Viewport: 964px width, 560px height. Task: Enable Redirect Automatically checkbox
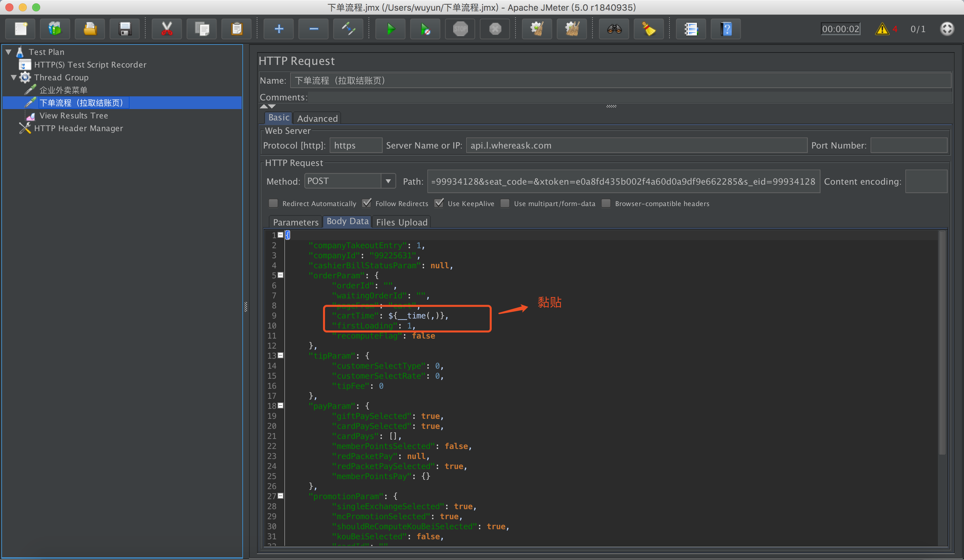(273, 203)
